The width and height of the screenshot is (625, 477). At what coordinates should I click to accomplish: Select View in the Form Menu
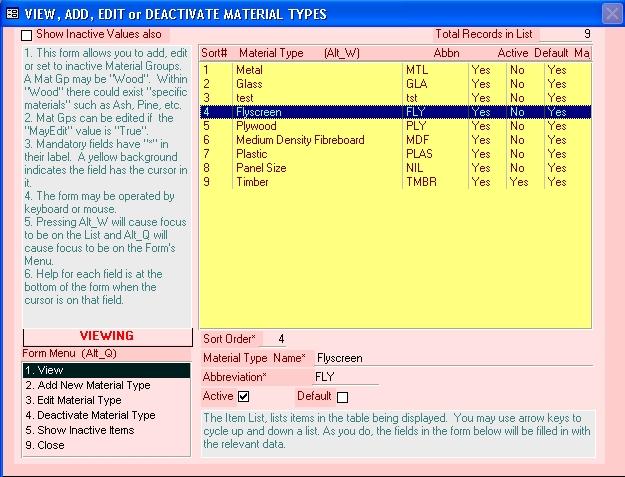point(106,370)
